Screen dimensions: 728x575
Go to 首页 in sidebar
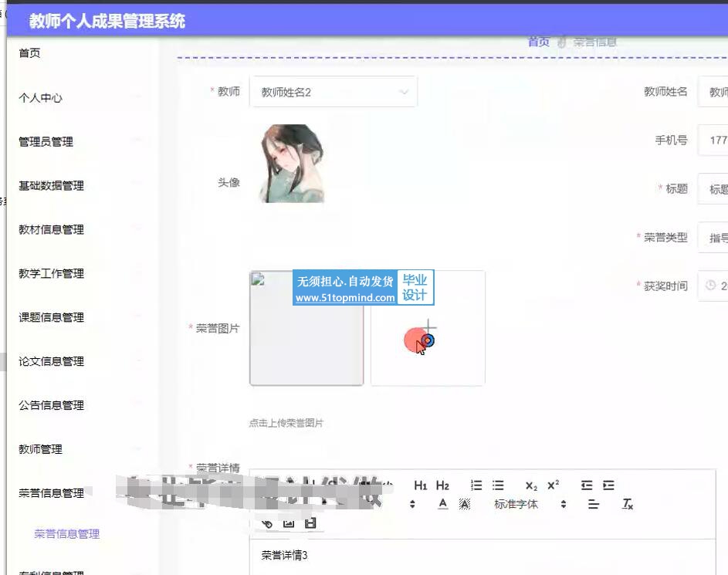29,53
